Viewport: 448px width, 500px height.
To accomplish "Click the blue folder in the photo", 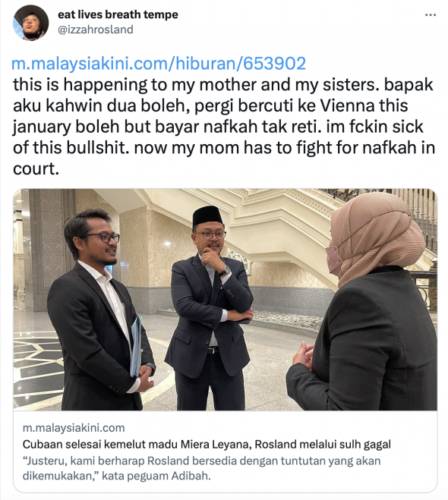I will pos(136,347).
